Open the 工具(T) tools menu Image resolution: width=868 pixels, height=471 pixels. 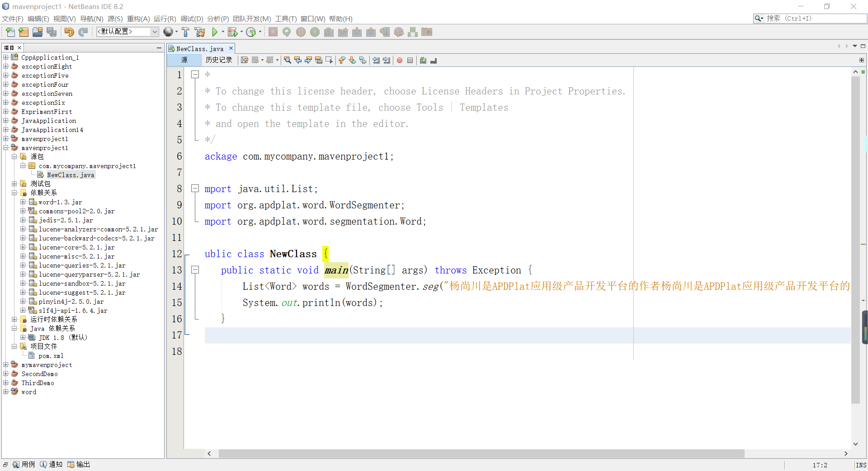pos(286,19)
